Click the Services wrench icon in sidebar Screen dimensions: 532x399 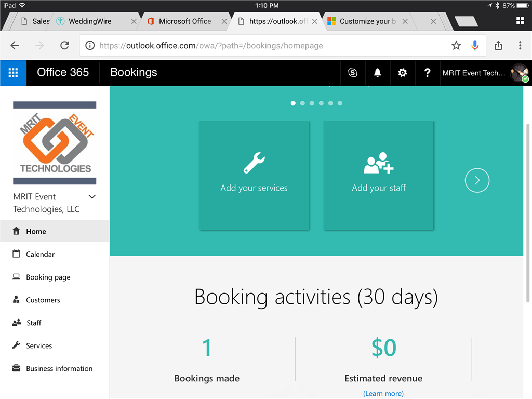16,345
